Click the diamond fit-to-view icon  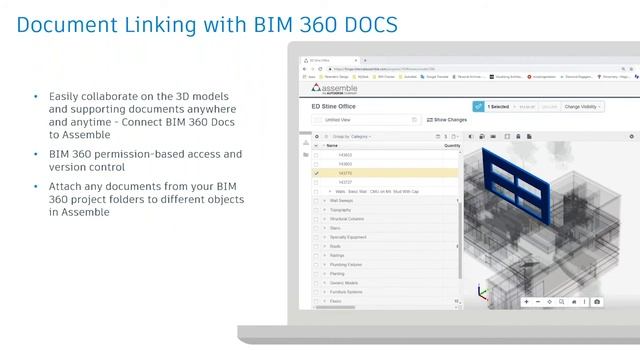coord(549,302)
